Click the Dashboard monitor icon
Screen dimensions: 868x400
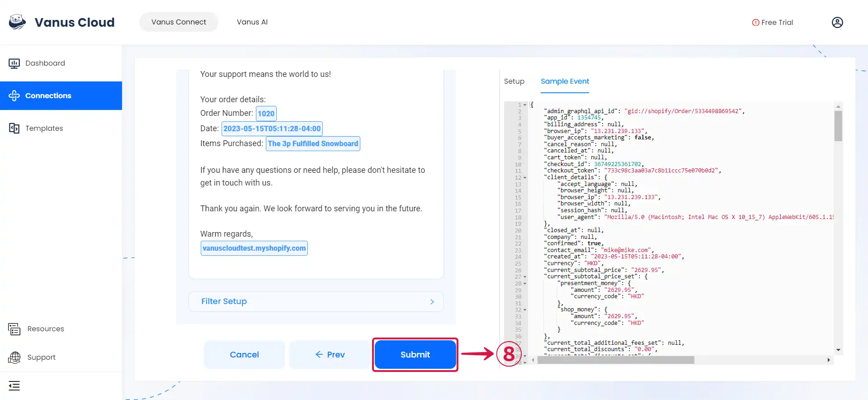tap(14, 63)
